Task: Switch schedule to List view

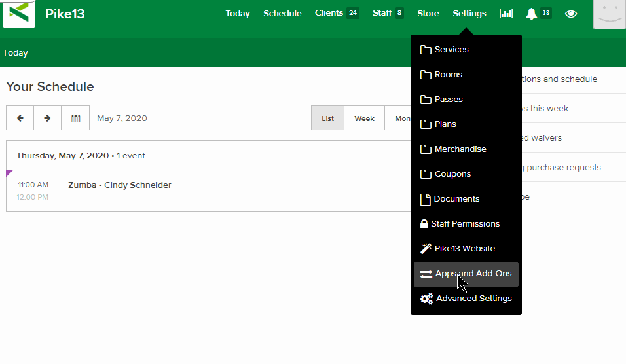Action: pyautogui.click(x=327, y=118)
